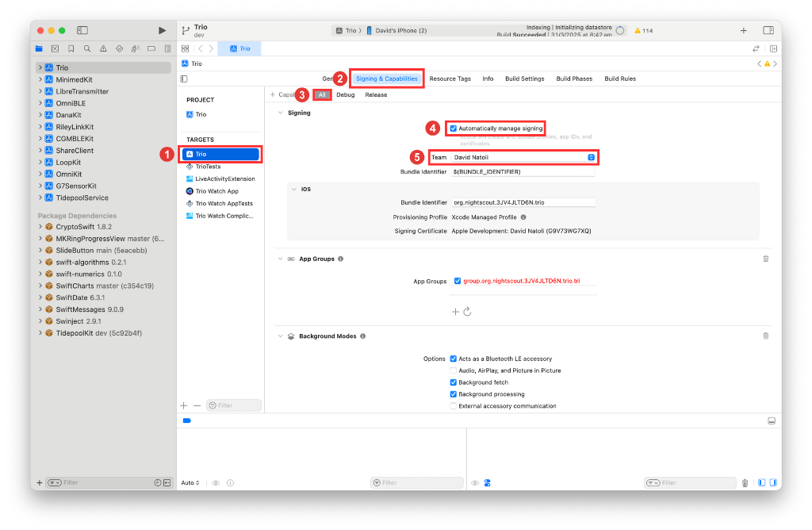Go forward with the editor forward arrow

211,48
